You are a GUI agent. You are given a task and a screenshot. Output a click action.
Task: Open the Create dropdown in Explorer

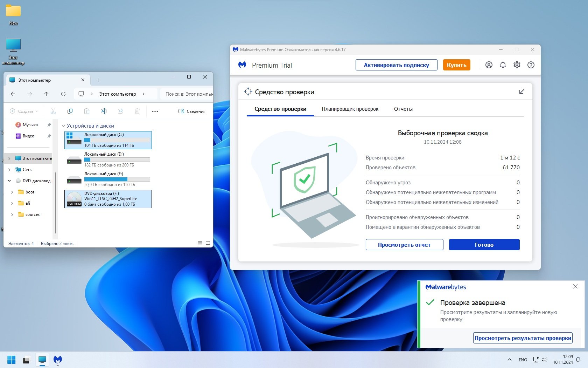tap(24, 111)
